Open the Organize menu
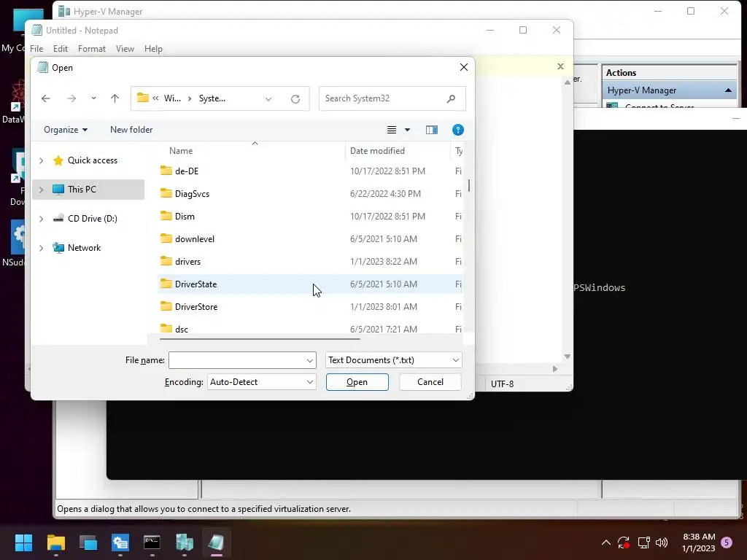Image resolution: width=747 pixels, height=560 pixels. click(66, 130)
